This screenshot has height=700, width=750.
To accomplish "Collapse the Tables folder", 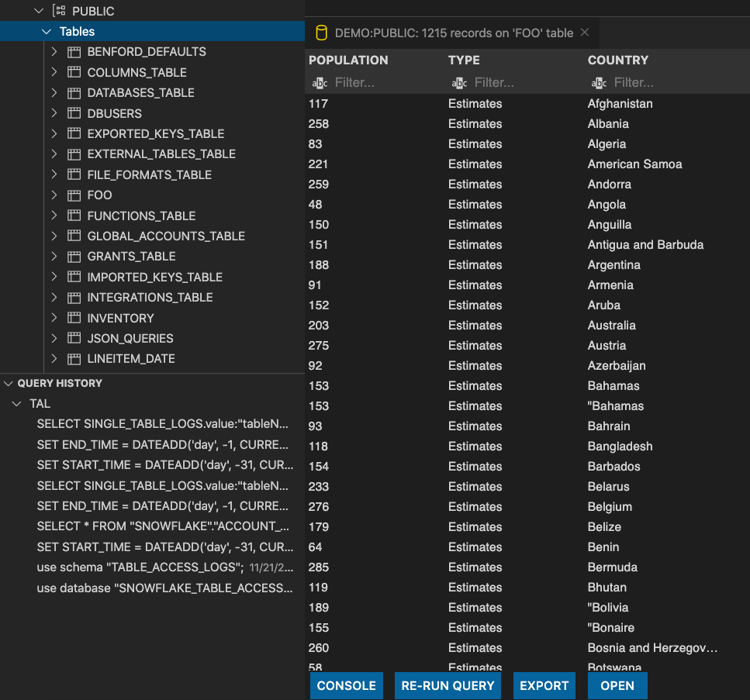I will [45, 32].
